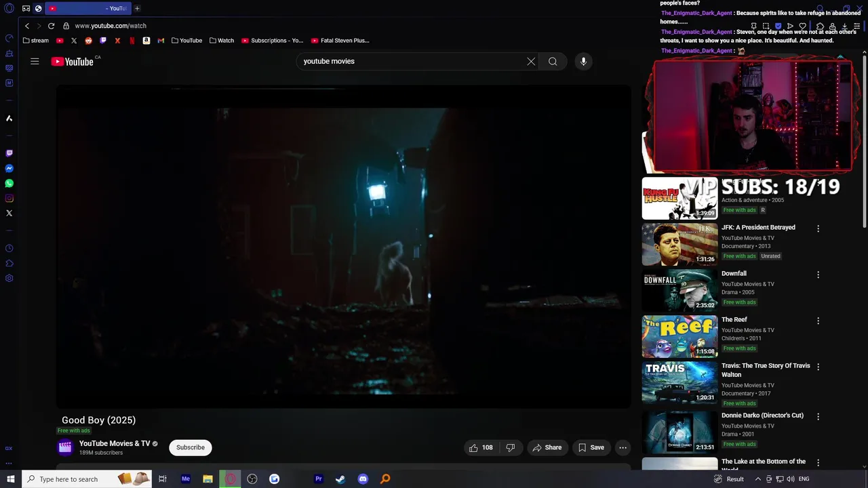This screenshot has height=488, width=868.
Task: Open the Netflix bookmark icon
Action: (x=132, y=41)
